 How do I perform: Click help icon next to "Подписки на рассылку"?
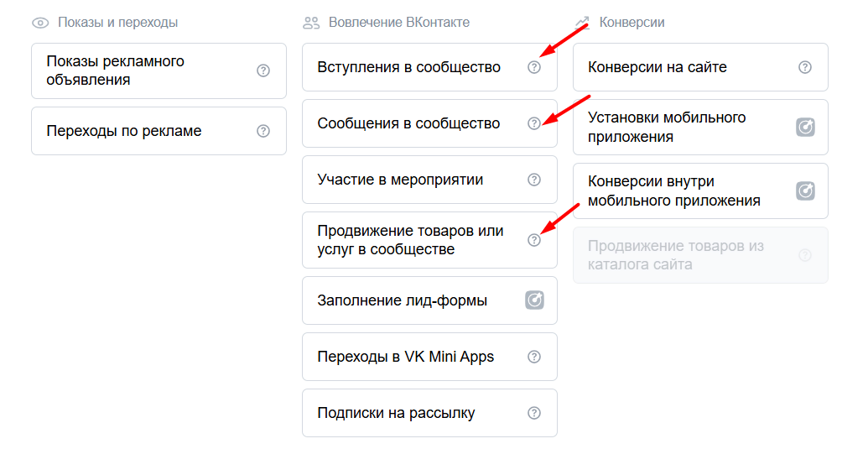[x=534, y=413]
